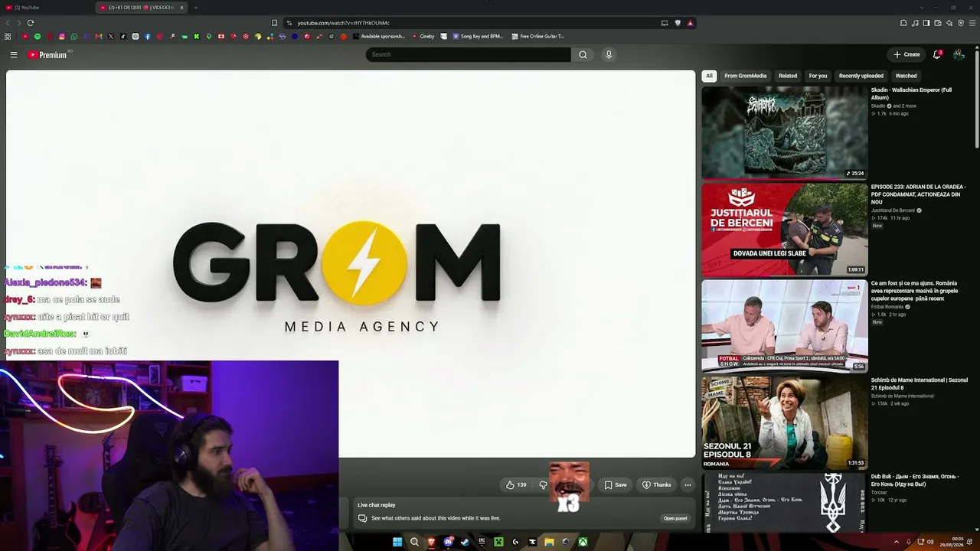Toggle the browser sidebar panel
This screenshot has height=551, width=980.
pyautogui.click(x=926, y=23)
